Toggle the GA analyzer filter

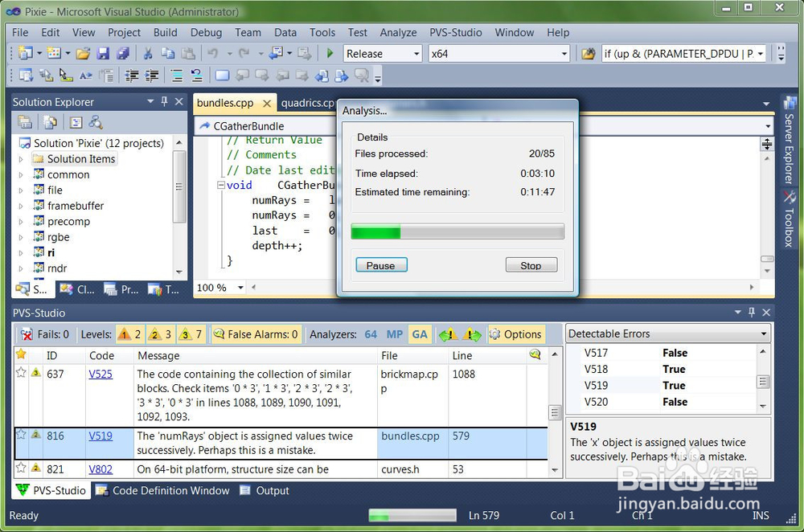click(x=420, y=334)
